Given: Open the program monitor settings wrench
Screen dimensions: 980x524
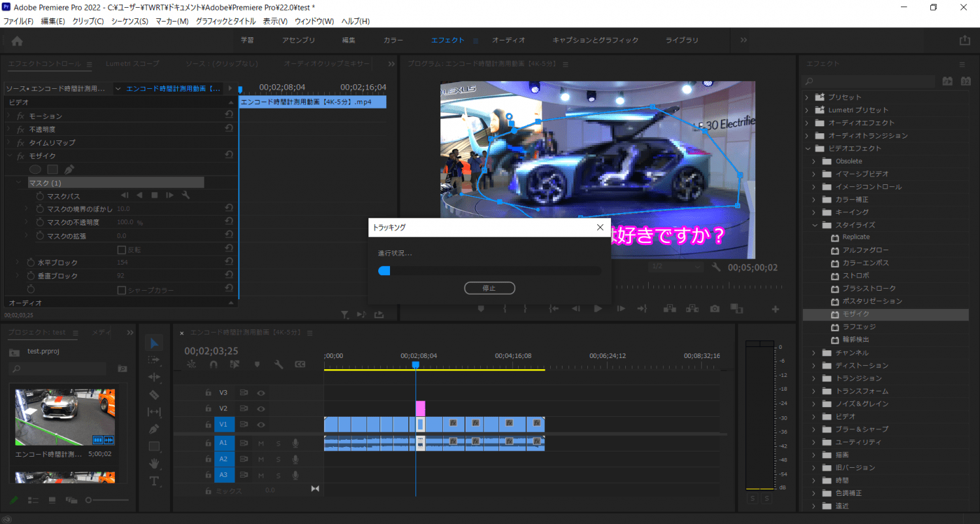Looking at the screenshot, I should click(x=716, y=267).
